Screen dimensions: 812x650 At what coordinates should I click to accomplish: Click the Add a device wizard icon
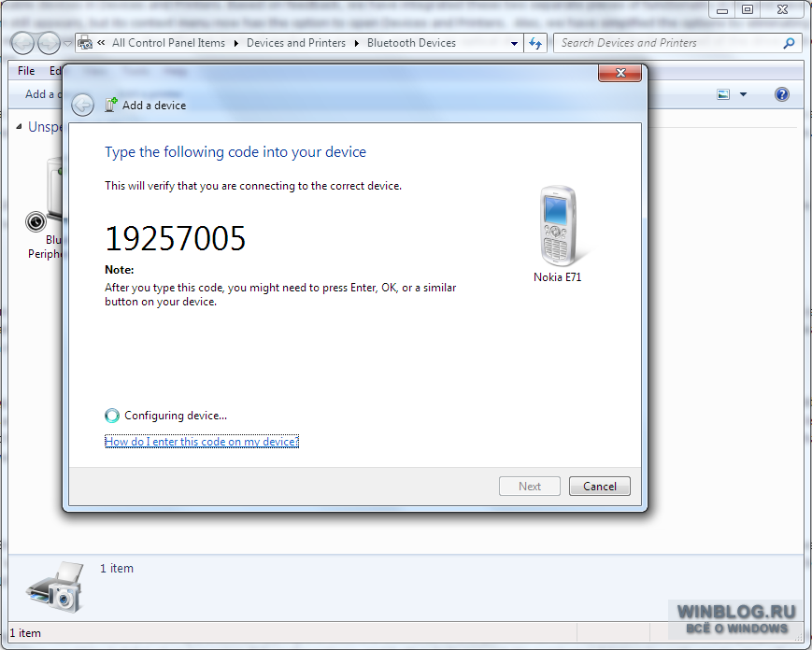[x=110, y=105]
